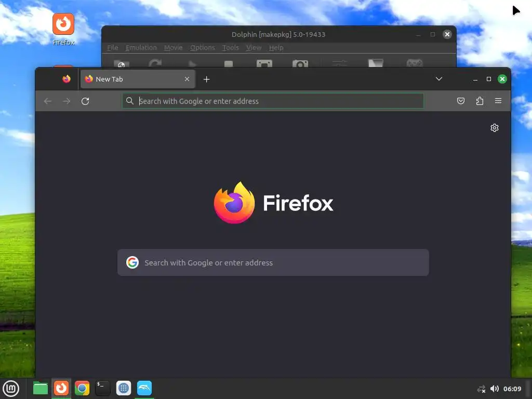
Task: Open Dolphin View menu
Action: (x=254, y=48)
